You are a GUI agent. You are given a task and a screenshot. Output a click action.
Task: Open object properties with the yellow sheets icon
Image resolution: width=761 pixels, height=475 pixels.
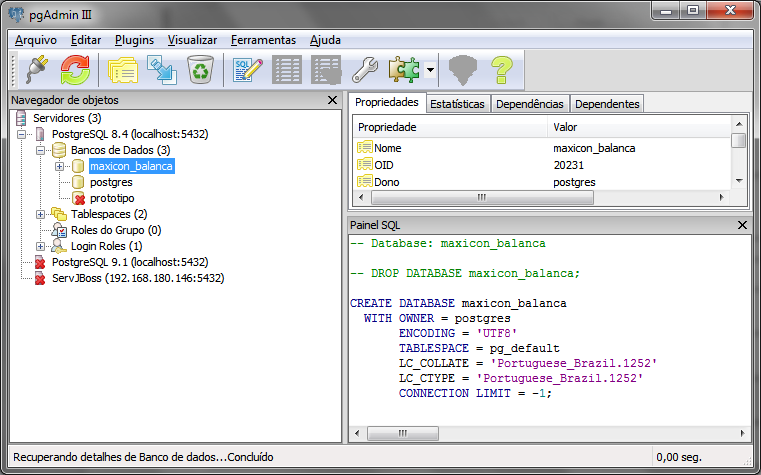pos(123,70)
